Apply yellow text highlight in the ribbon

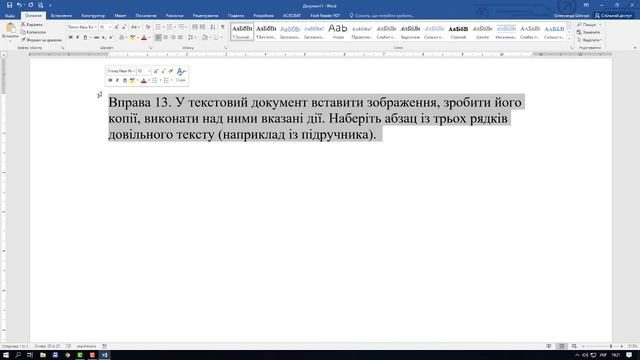click(x=133, y=37)
